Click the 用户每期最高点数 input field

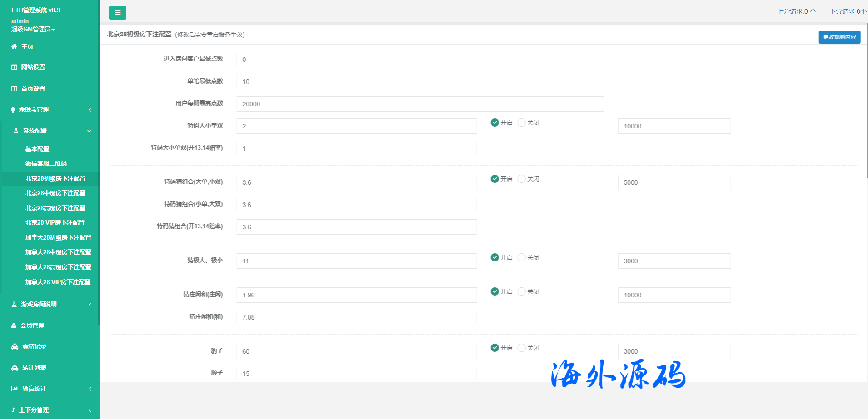pyautogui.click(x=420, y=104)
